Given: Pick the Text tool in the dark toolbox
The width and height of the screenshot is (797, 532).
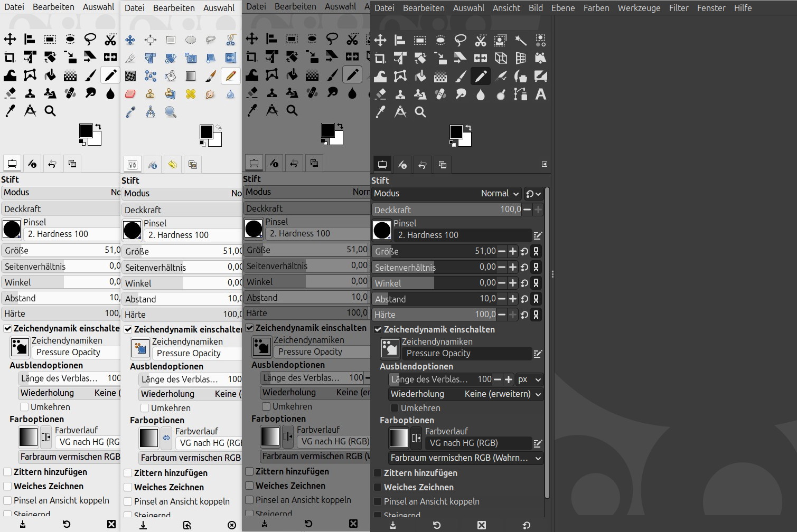Looking at the screenshot, I should point(540,94).
